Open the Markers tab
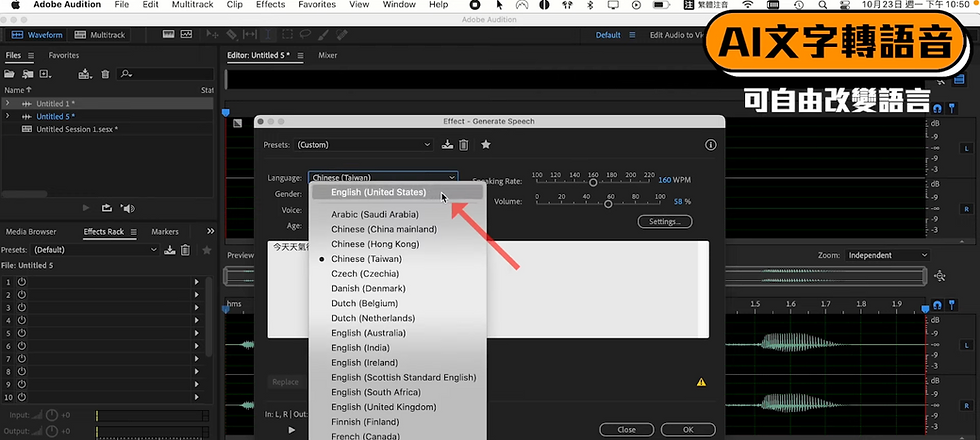Viewport: 980px width, 440px height. click(x=164, y=231)
